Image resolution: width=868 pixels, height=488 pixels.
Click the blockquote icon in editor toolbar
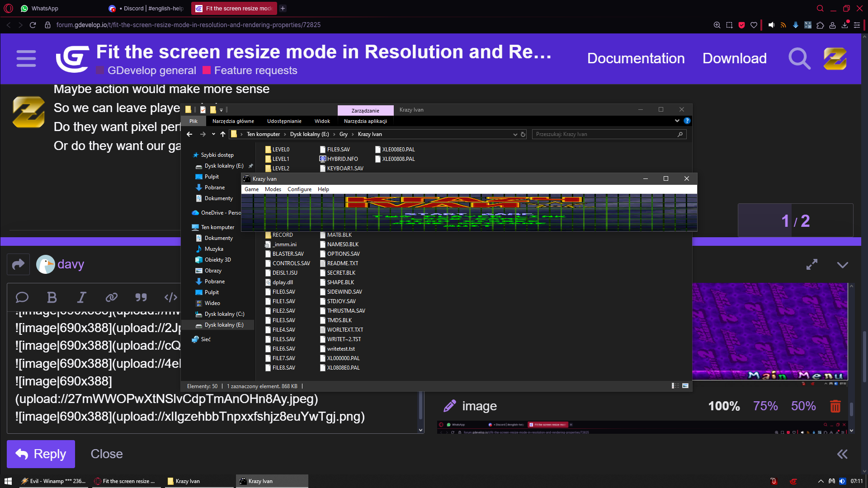(141, 297)
